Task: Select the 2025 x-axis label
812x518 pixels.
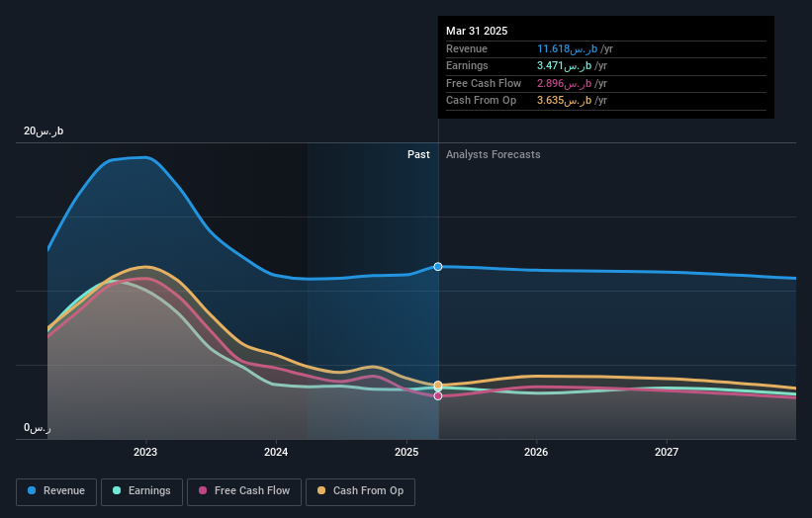Action: 406,452
